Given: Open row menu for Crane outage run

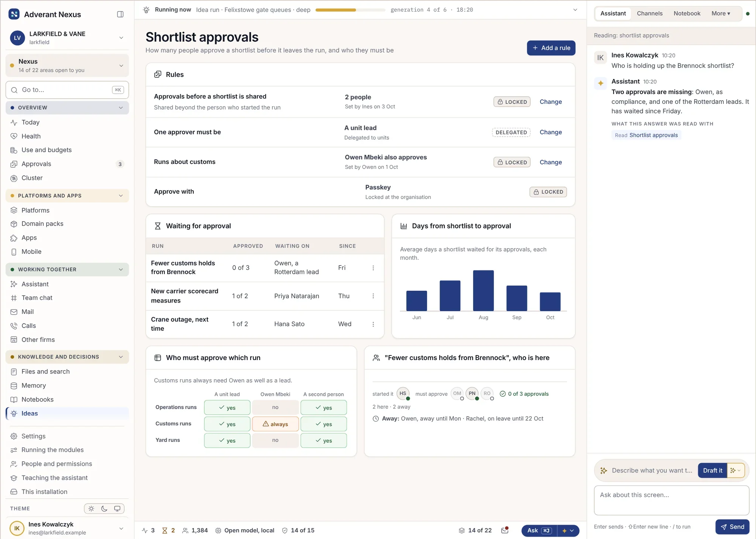Looking at the screenshot, I should [x=373, y=324].
